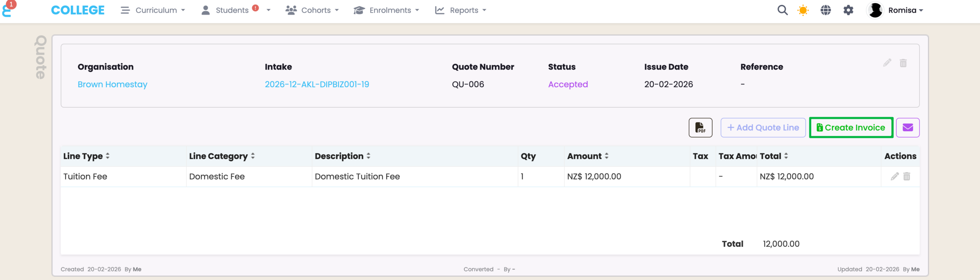Delete the Tuition Fee quote line
This screenshot has height=280, width=980.
[907, 176]
